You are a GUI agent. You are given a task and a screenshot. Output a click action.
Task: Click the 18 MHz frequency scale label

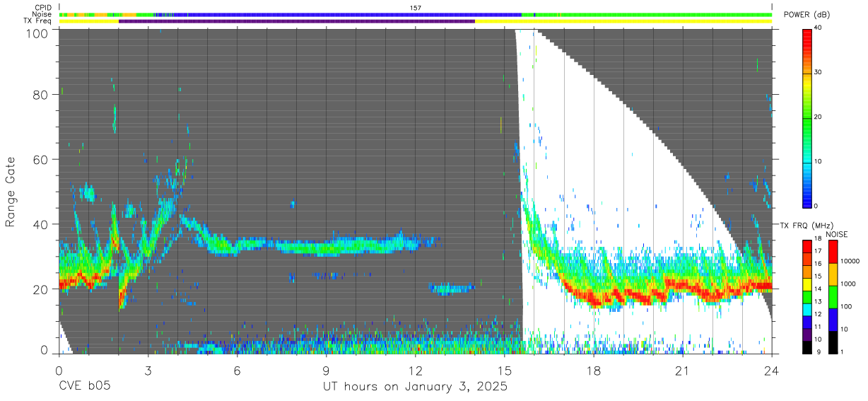click(819, 238)
